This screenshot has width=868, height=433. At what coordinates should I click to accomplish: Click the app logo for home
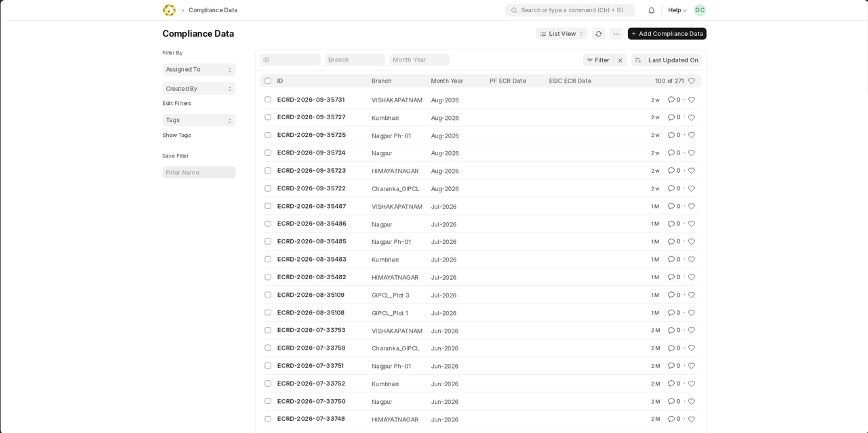coord(169,10)
